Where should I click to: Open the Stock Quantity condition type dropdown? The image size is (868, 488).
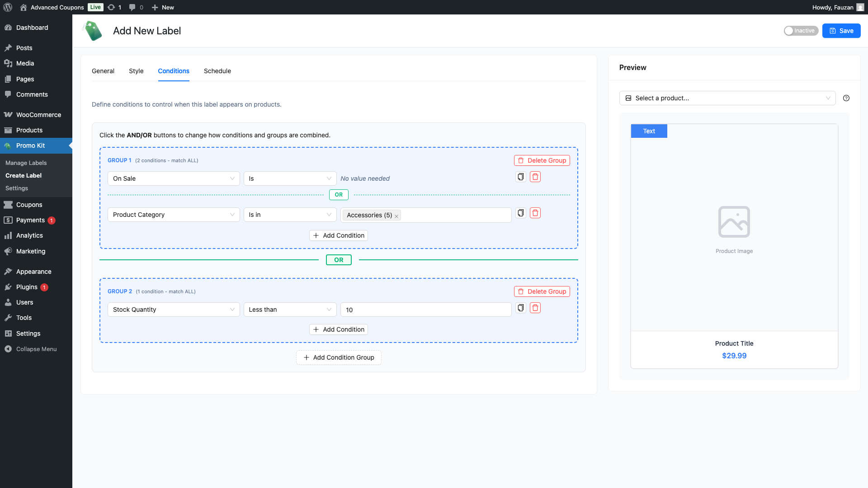pyautogui.click(x=174, y=310)
